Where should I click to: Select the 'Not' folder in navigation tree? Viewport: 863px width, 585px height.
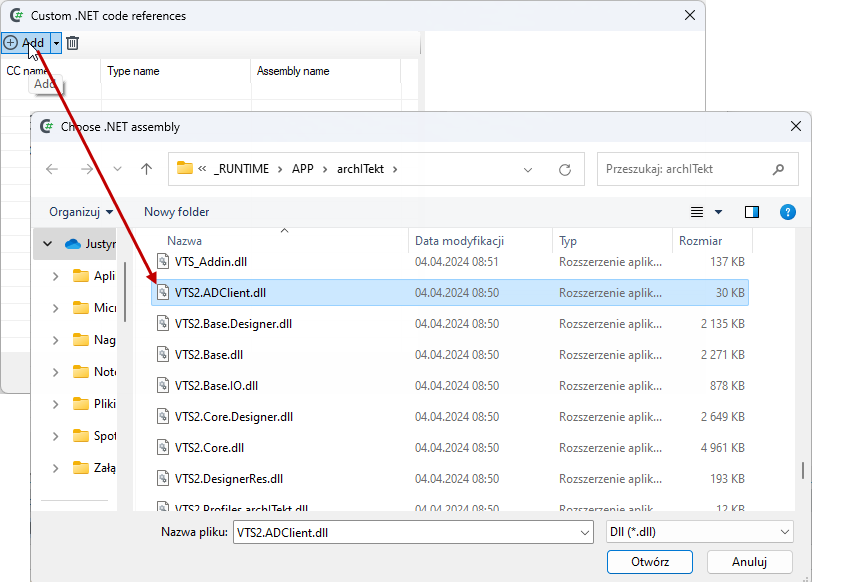click(94, 372)
